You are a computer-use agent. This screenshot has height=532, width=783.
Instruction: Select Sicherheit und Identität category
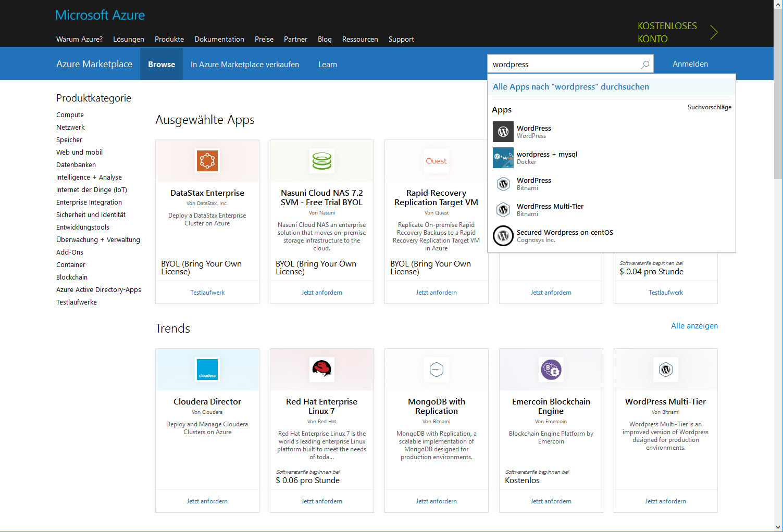point(91,215)
